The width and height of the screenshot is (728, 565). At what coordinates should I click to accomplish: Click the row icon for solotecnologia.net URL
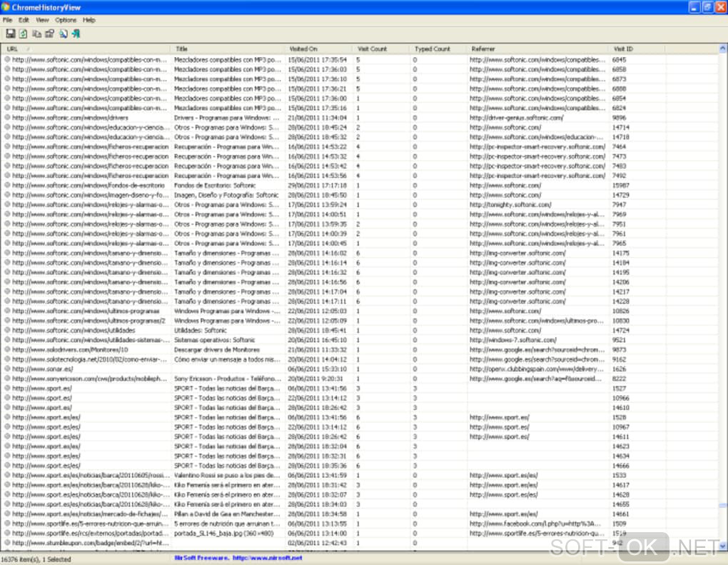7,359
